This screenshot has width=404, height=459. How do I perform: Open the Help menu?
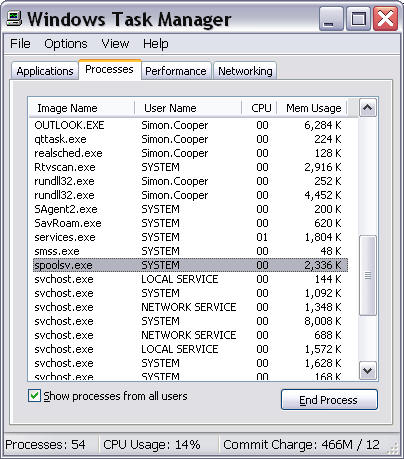click(x=156, y=44)
